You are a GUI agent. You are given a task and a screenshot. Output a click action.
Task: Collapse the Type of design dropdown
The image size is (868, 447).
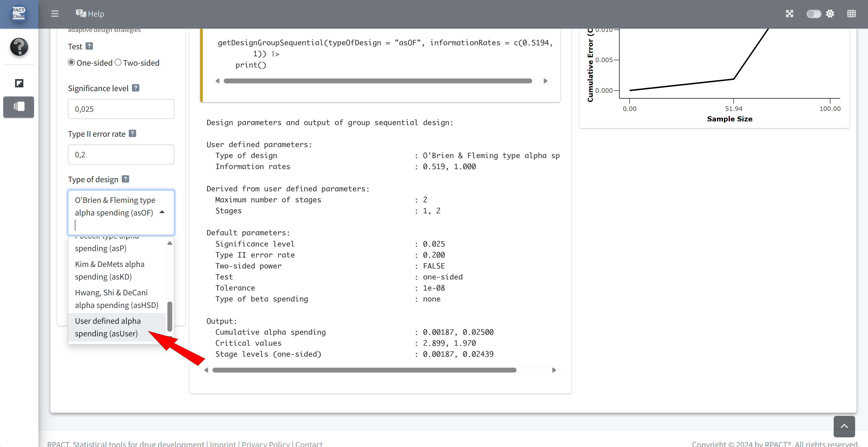coord(162,212)
